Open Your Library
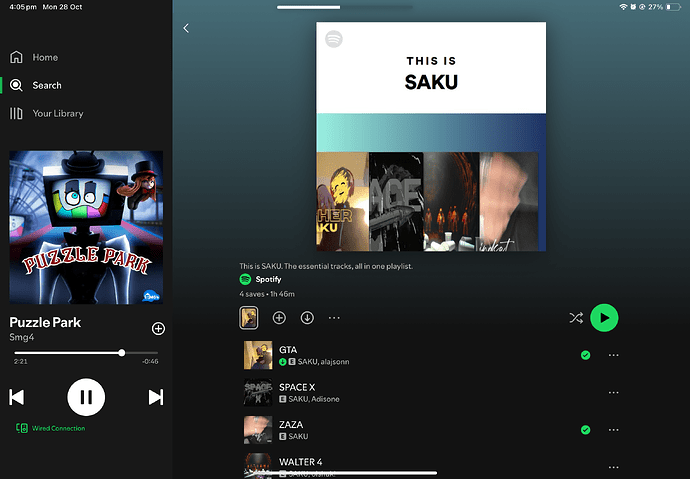 [x=47, y=113]
